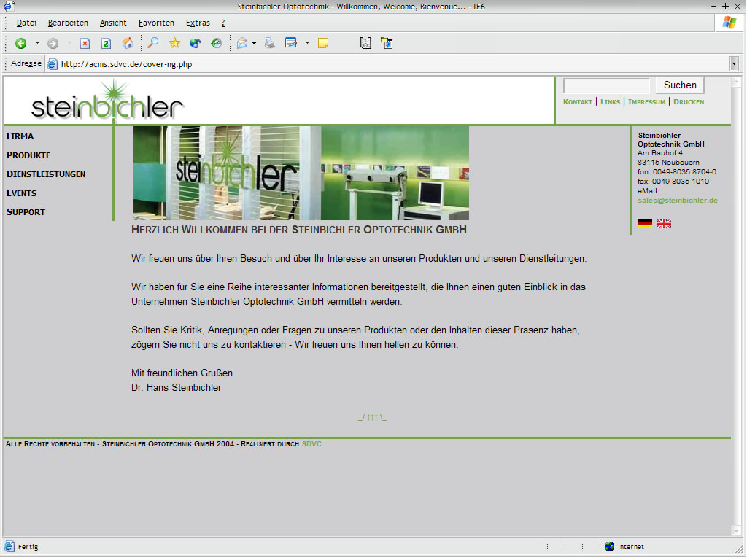This screenshot has height=560, width=747.
Task: Click the toolbar icon right of the yellow note
Action: (365, 43)
